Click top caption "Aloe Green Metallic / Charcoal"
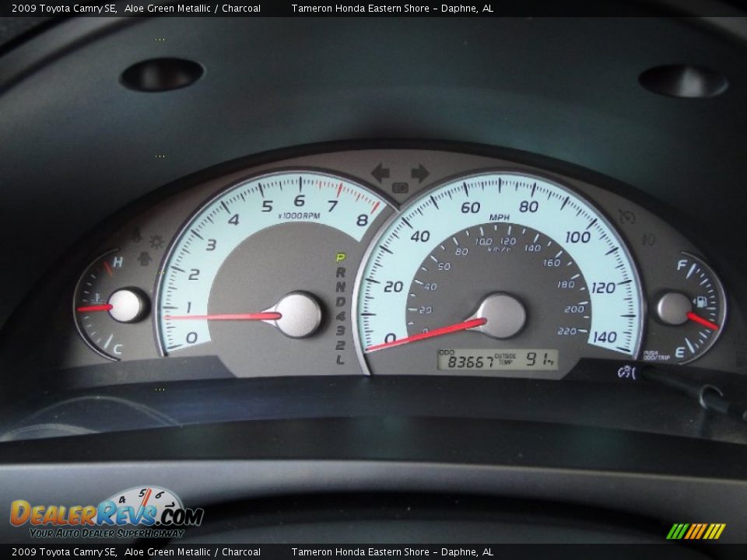 (x=192, y=8)
